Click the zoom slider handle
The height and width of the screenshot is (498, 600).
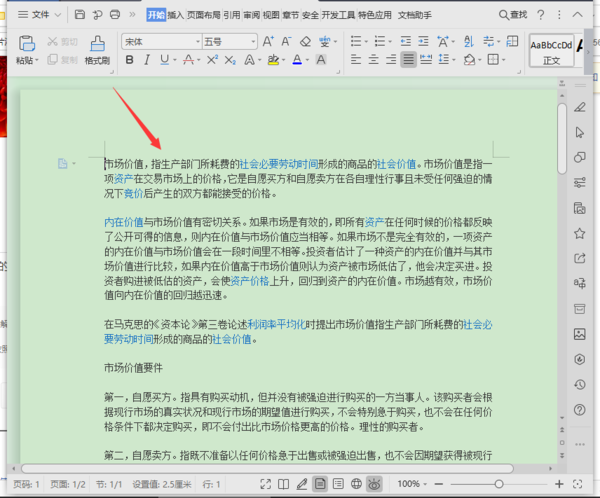pyautogui.click(x=499, y=484)
